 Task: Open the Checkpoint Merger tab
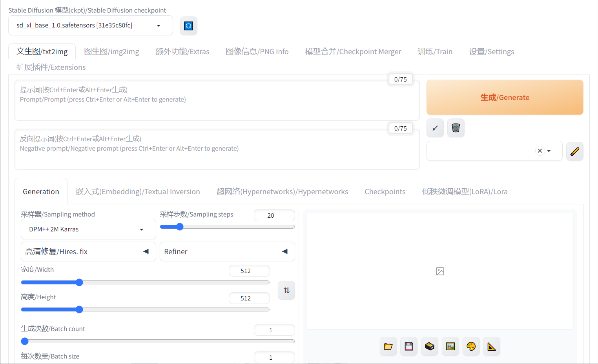click(353, 51)
